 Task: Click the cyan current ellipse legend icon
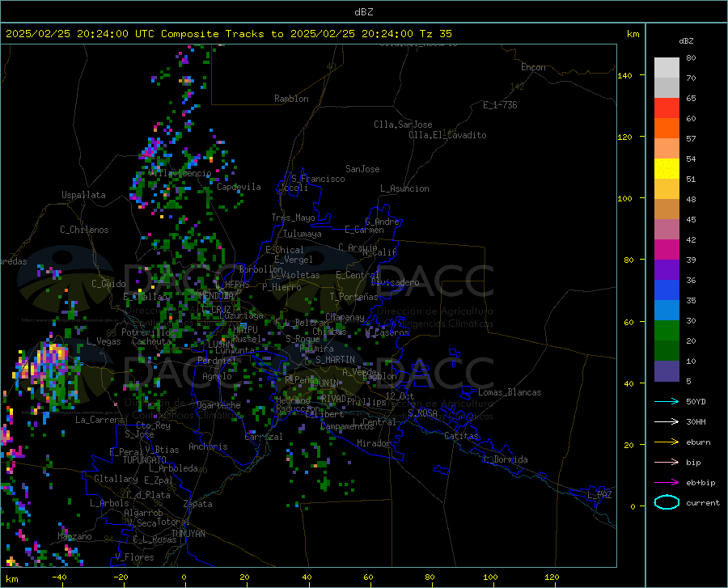pyautogui.click(x=667, y=502)
